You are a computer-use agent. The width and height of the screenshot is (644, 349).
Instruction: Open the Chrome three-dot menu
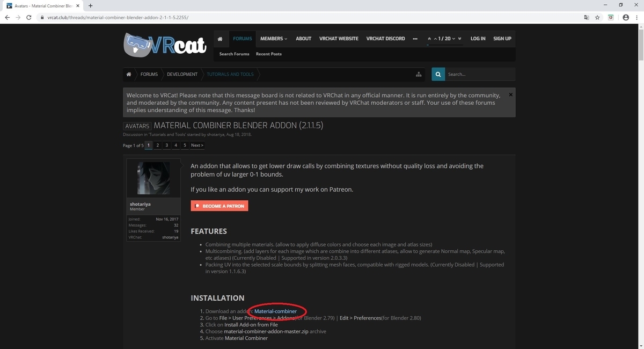[636, 17]
